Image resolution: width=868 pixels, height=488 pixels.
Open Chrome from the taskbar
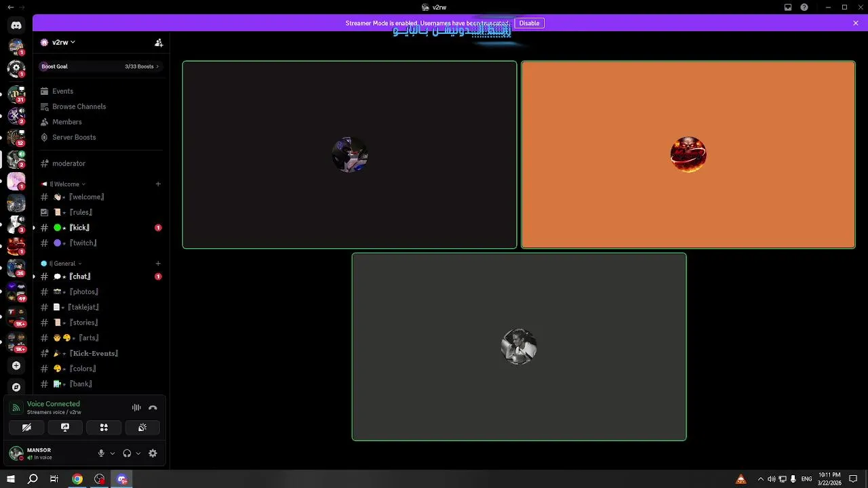(x=77, y=479)
